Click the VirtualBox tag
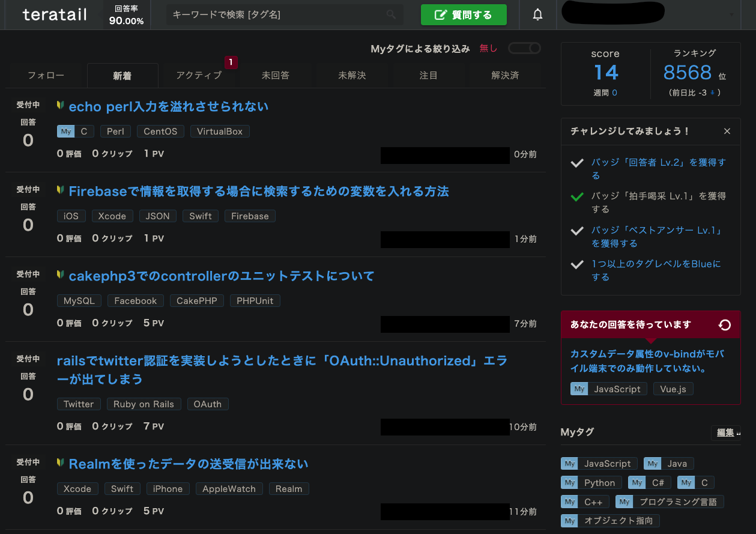The height and width of the screenshot is (534, 756). (220, 132)
